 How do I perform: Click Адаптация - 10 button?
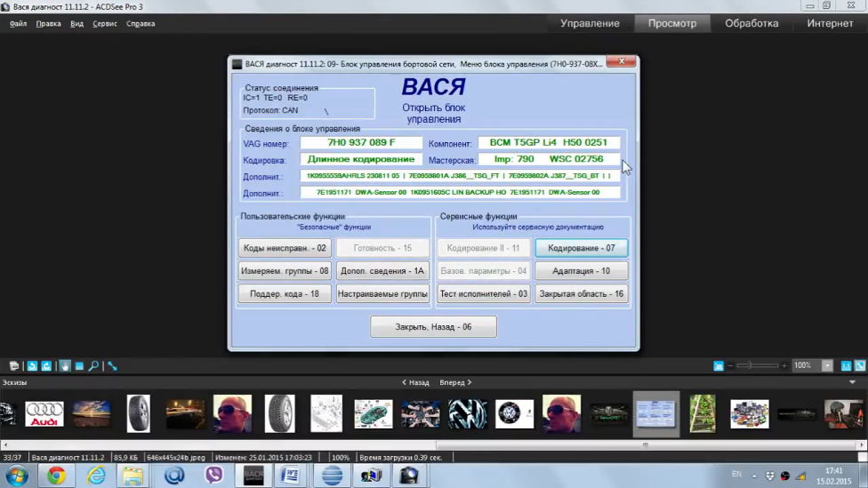pos(582,271)
